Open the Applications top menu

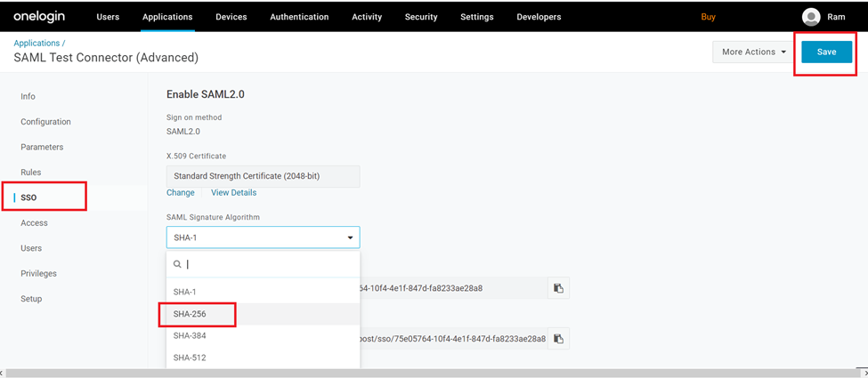167,17
